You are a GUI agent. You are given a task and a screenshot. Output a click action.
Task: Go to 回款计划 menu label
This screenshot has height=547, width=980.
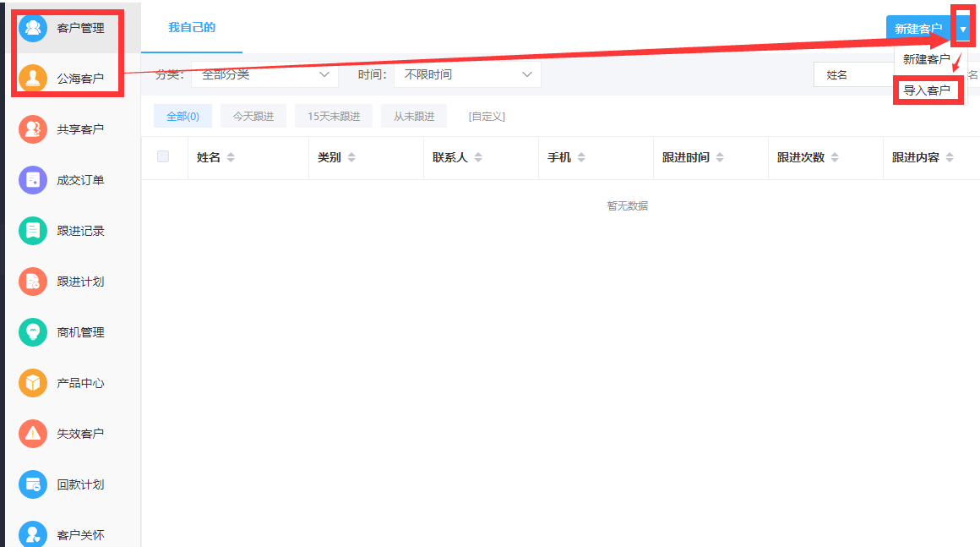click(80, 484)
